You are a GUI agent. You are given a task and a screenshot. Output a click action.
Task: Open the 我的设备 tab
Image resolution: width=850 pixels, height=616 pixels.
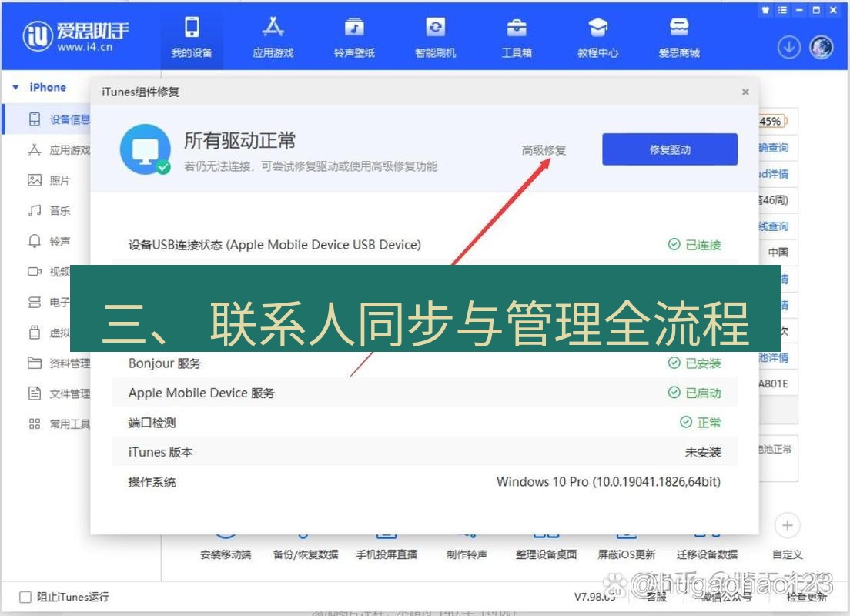tap(192, 38)
